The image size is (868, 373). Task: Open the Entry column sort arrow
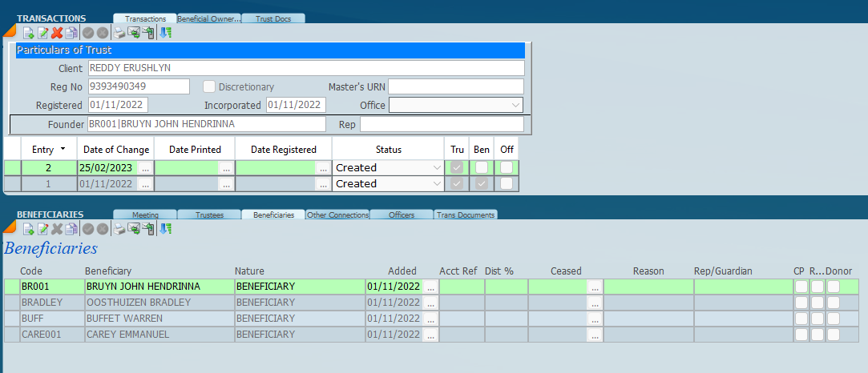[x=63, y=150]
